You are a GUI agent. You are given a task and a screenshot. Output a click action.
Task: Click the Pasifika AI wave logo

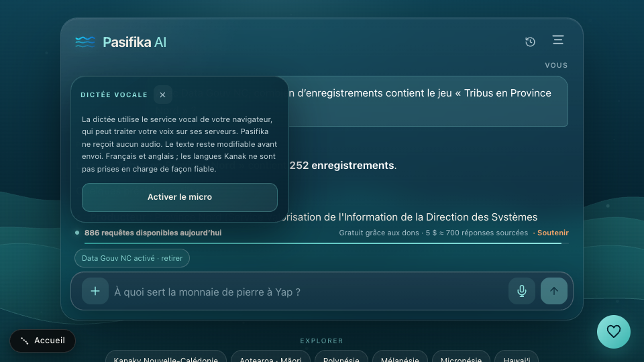pyautogui.click(x=85, y=42)
